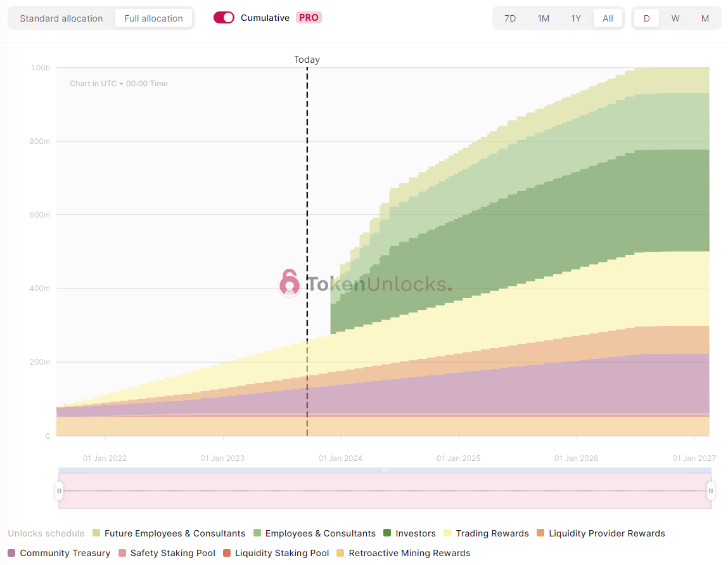Select daily D granularity

646,18
